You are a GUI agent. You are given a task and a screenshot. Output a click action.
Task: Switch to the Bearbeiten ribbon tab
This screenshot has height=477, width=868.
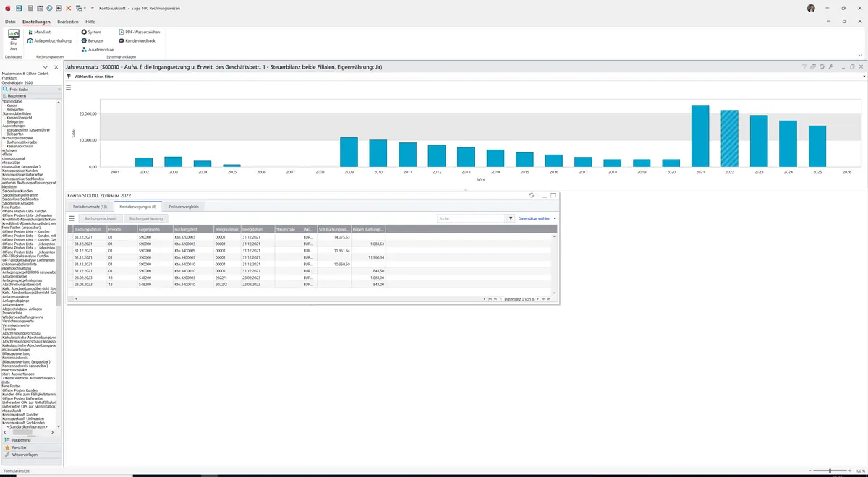click(68, 22)
